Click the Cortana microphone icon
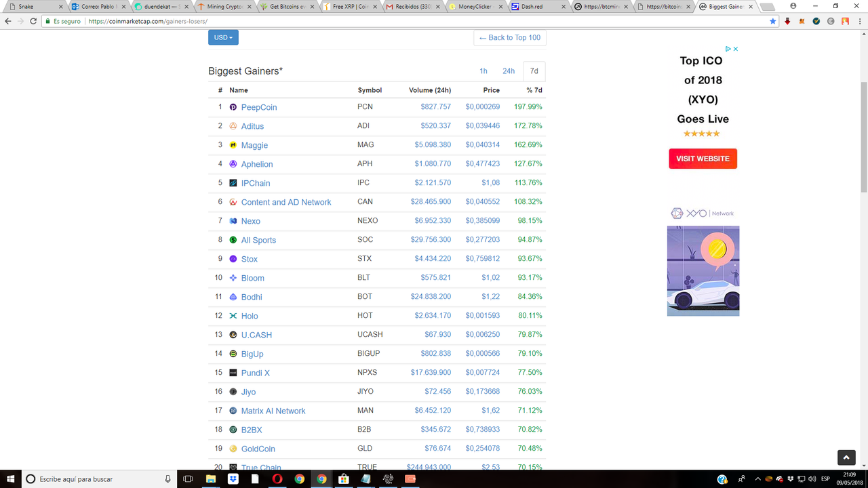 [x=167, y=479]
